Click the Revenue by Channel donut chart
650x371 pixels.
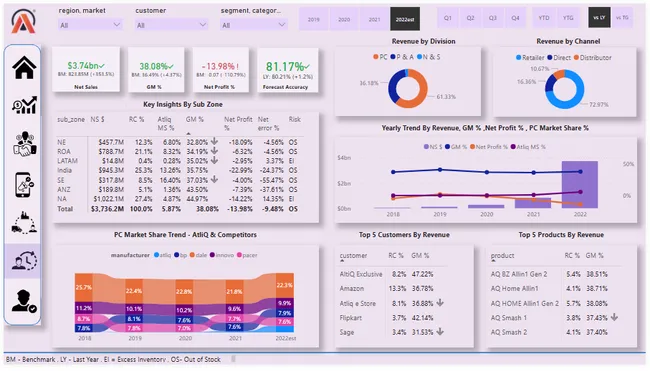coord(564,89)
